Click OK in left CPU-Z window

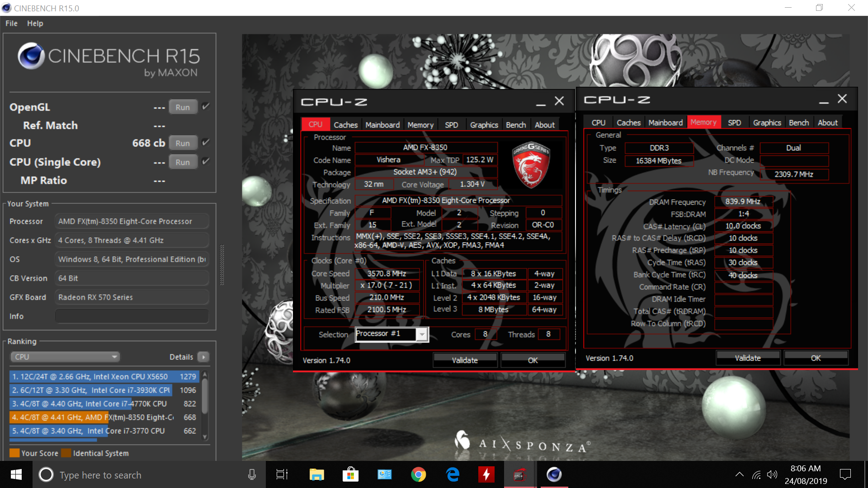click(x=533, y=360)
